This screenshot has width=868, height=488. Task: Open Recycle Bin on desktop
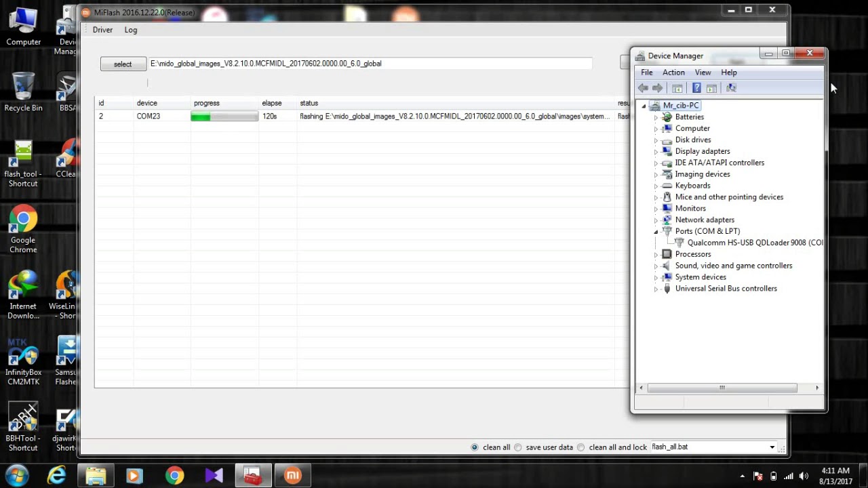pos(23,91)
